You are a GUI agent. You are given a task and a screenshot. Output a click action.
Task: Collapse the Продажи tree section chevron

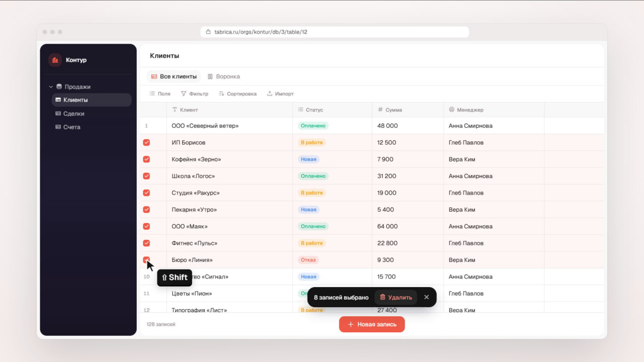point(51,86)
